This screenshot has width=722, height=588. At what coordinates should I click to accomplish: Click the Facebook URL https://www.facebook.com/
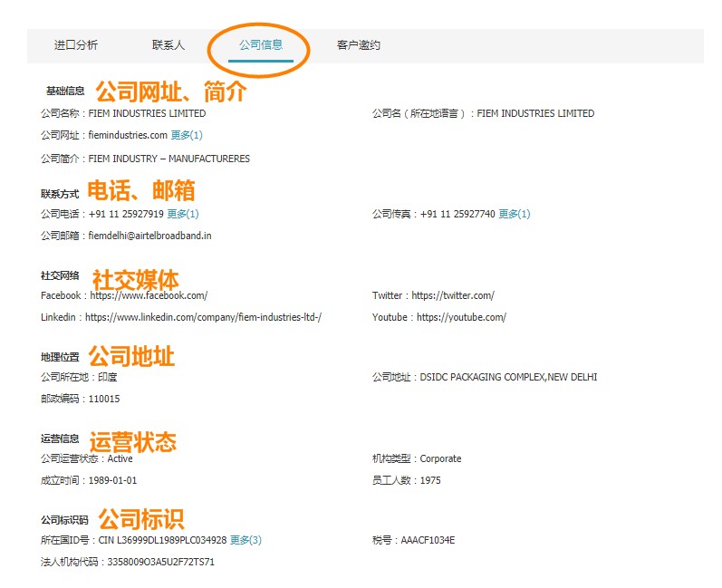click(x=149, y=295)
